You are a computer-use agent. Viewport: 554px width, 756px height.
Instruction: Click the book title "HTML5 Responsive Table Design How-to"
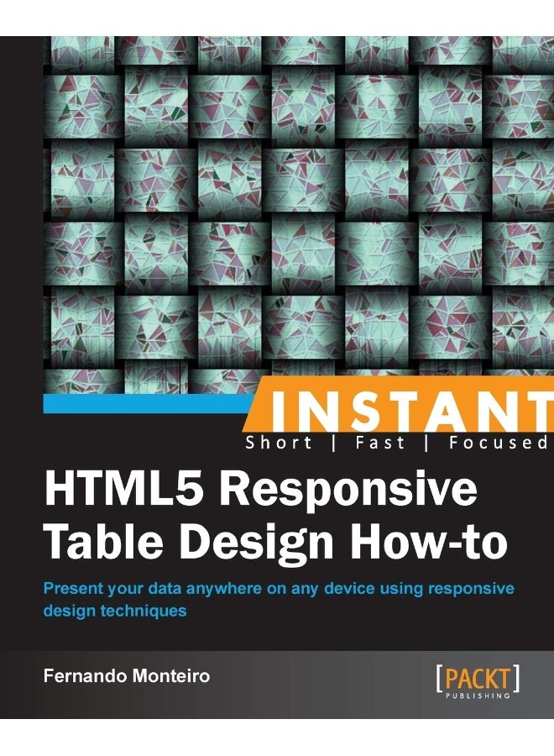pos(275,516)
